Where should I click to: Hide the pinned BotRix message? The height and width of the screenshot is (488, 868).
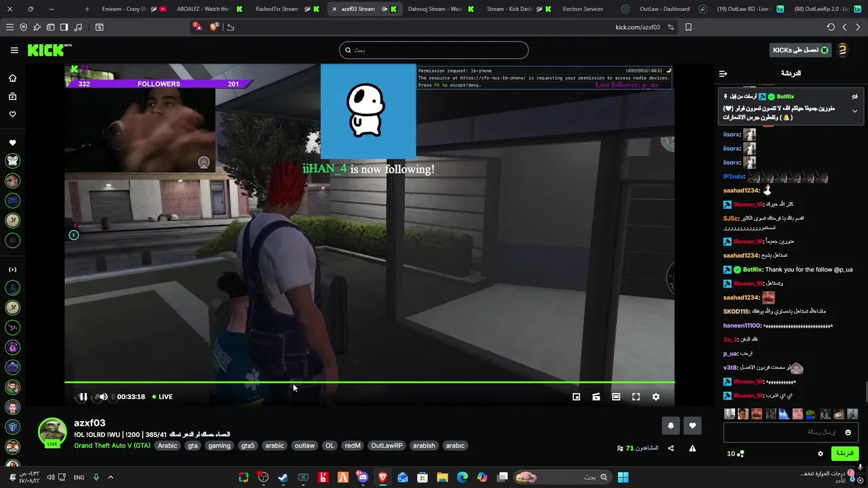(854, 96)
